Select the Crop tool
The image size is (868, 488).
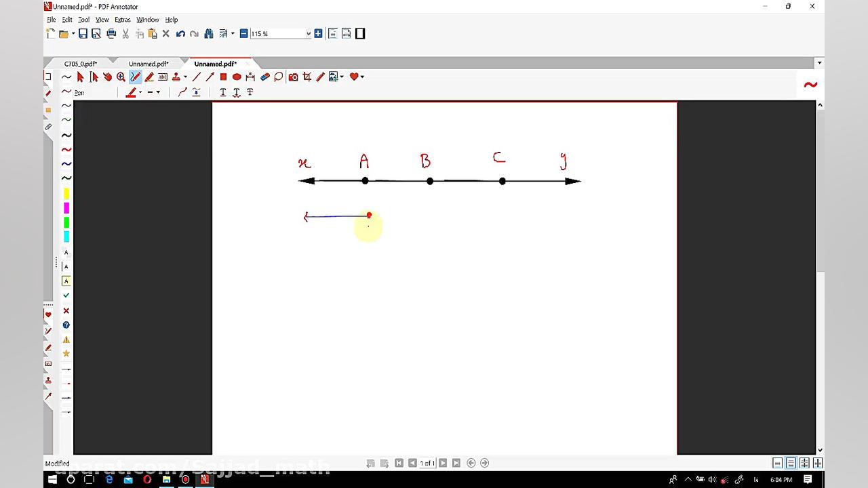pyautogui.click(x=307, y=77)
